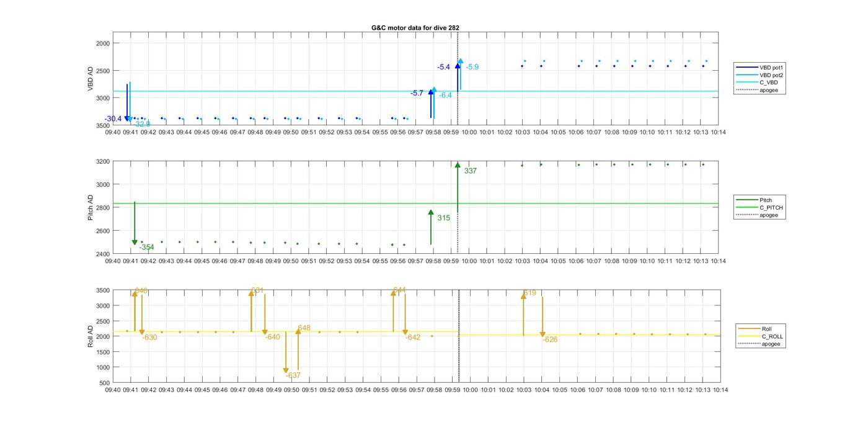This screenshot has width=868, height=430.
Task: Click the light blue arrowhead beside '-5.9'
Action: [x=461, y=61]
